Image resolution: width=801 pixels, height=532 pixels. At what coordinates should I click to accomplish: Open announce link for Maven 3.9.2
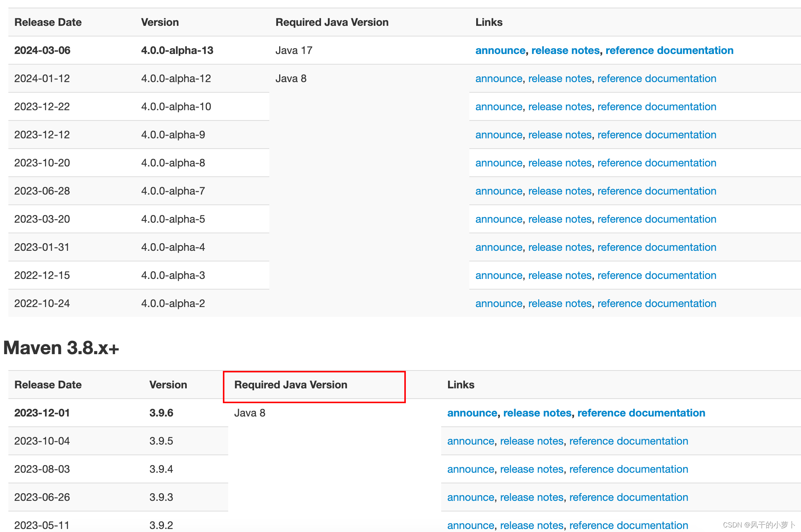tap(470, 525)
